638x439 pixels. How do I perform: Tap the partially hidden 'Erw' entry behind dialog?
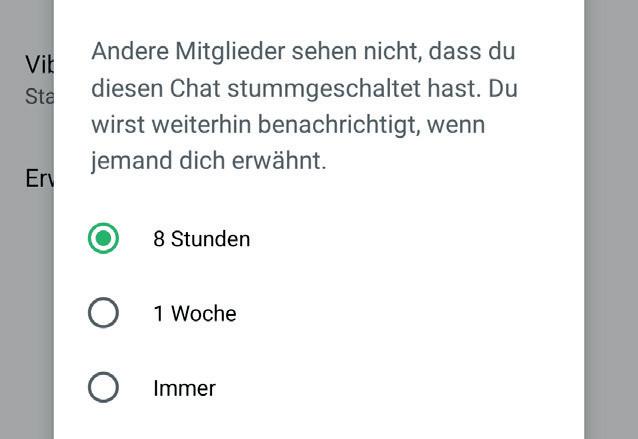[x=38, y=178]
